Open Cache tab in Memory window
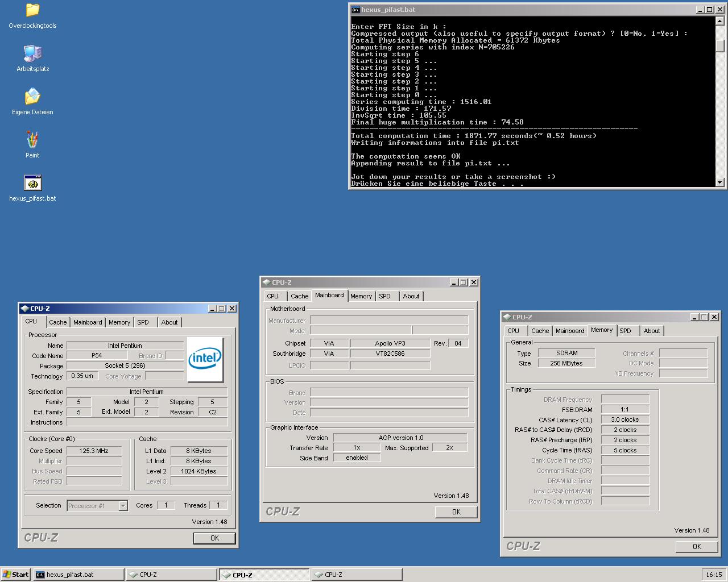Image resolution: width=728 pixels, height=582 pixels. point(540,331)
